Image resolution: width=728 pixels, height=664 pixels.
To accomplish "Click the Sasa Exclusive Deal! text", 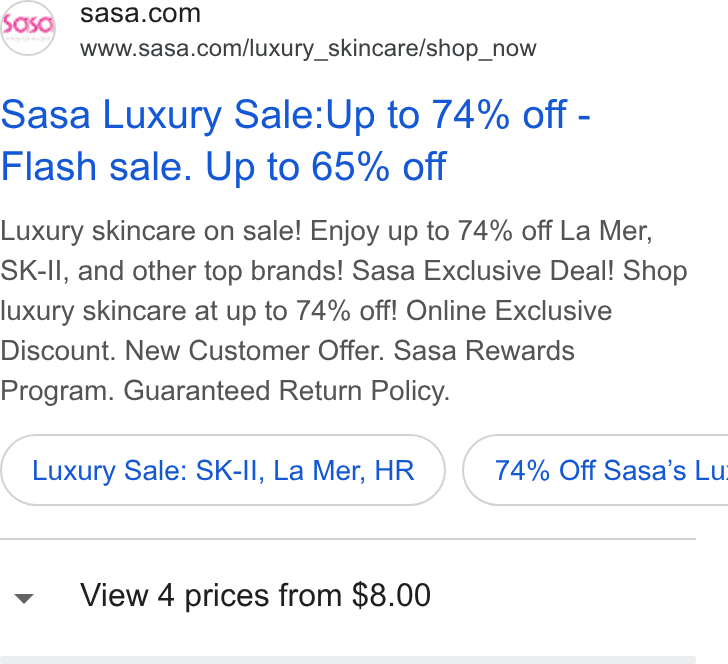I will [483, 271].
